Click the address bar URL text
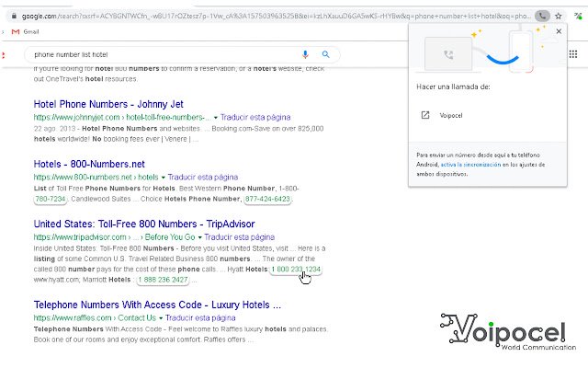The width and height of the screenshot is (588, 368). pyautogui.click(x=277, y=17)
